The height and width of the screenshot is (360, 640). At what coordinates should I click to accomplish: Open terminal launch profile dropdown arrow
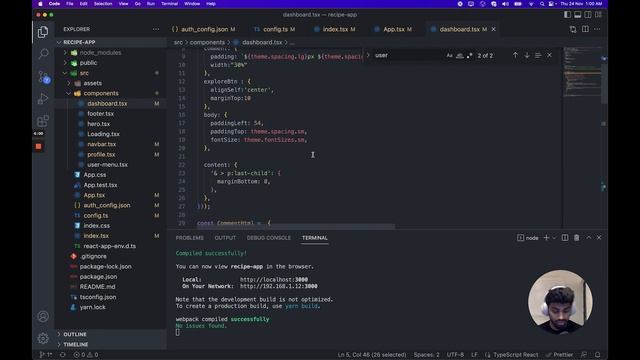pos(554,238)
